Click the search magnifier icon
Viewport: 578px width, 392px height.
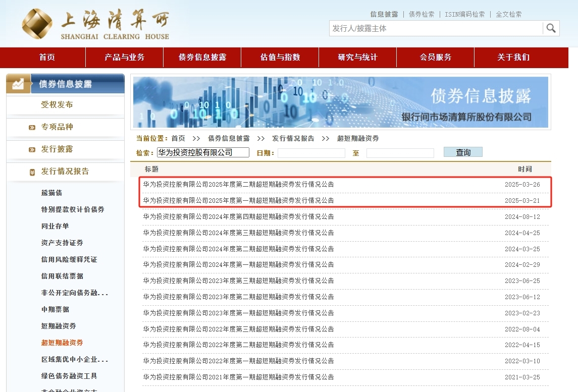point(551,28)
